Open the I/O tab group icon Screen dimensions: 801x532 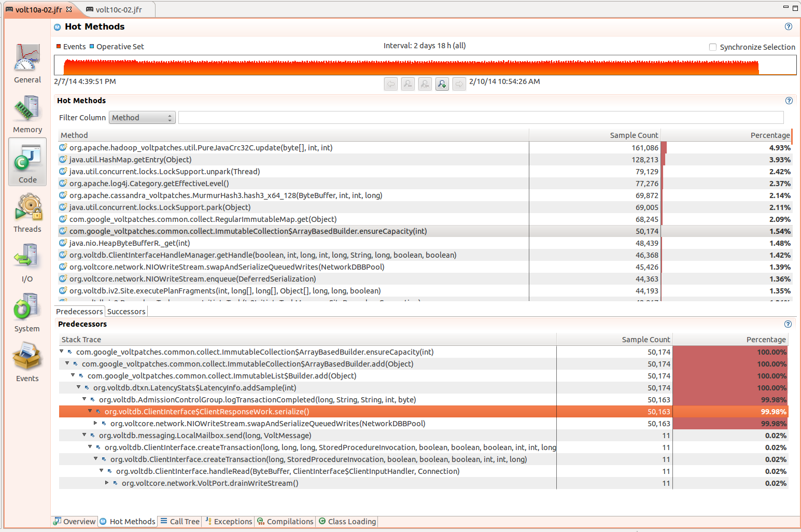coord(27,257)
